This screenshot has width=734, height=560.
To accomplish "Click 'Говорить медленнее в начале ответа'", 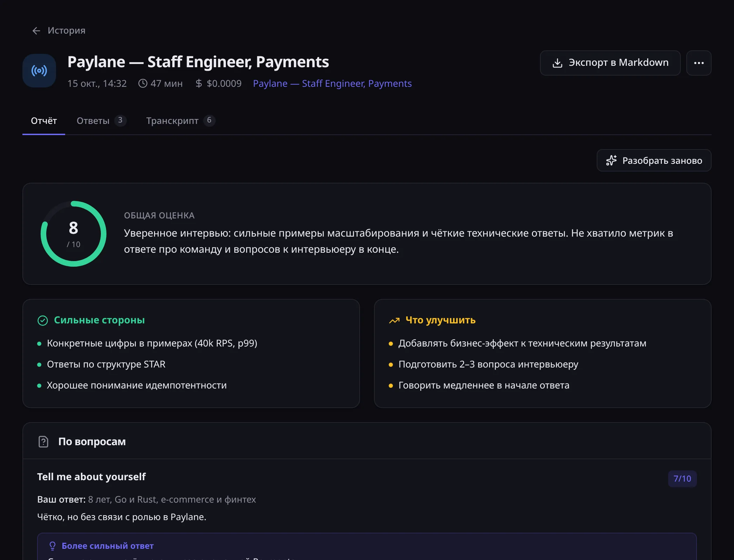I will tap(484, 385).
